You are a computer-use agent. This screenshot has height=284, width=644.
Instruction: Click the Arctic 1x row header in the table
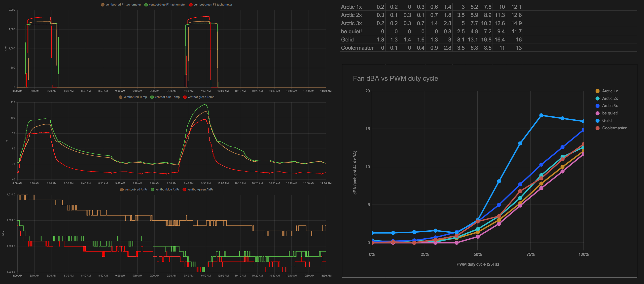[351, 7]
